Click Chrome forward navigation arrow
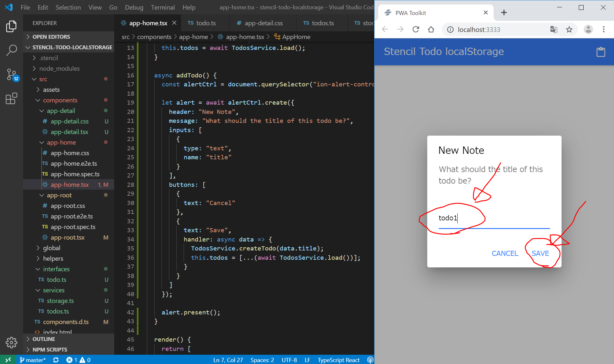 click(400, 29)
